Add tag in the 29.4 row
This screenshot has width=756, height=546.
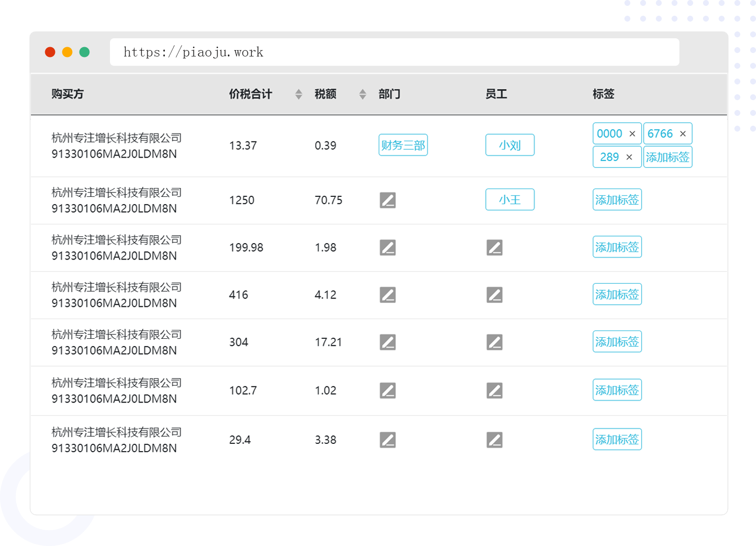(617, 439)
